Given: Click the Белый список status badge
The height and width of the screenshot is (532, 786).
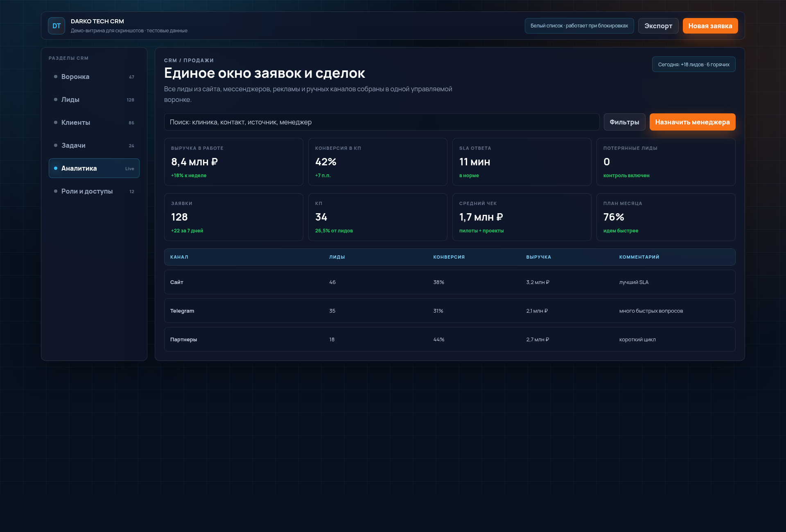Looking at the screenshot, I should (x=579, y=26).
